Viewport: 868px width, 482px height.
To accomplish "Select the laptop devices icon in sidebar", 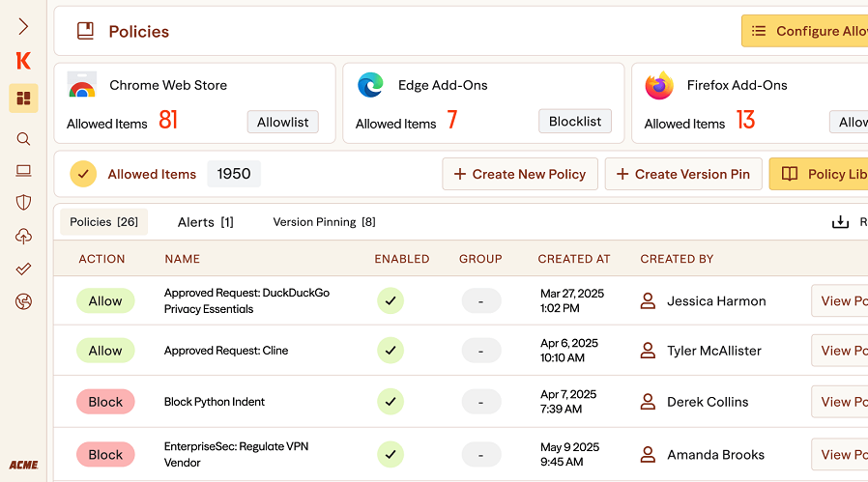I will click(x=23, y=171).
